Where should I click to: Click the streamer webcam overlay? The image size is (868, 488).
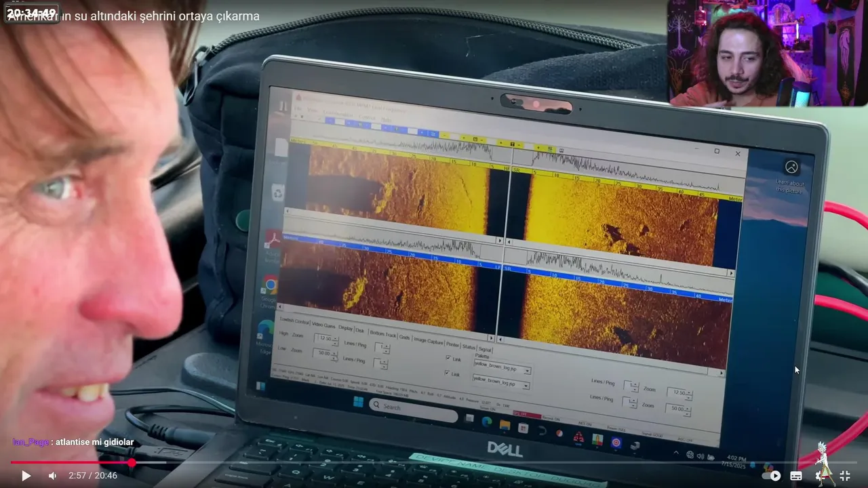766,53
